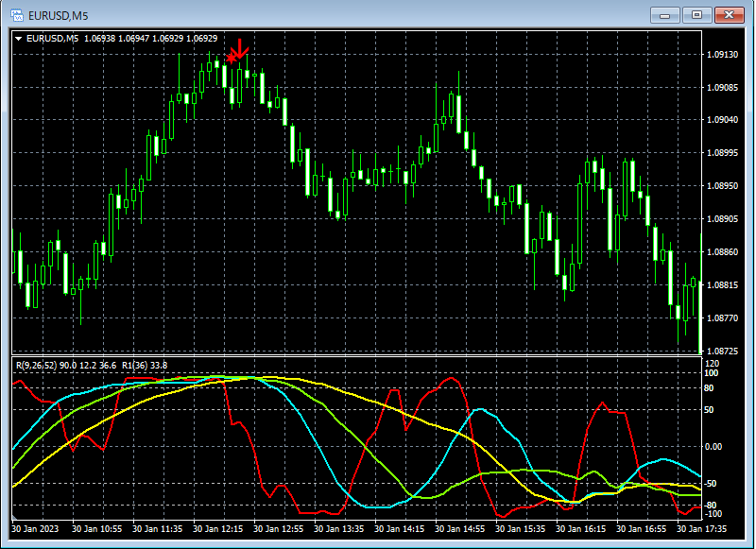Screen dimensions: 756x549
Task: Click the EURUSD,M5 window title text
Action: click(60, 15)
